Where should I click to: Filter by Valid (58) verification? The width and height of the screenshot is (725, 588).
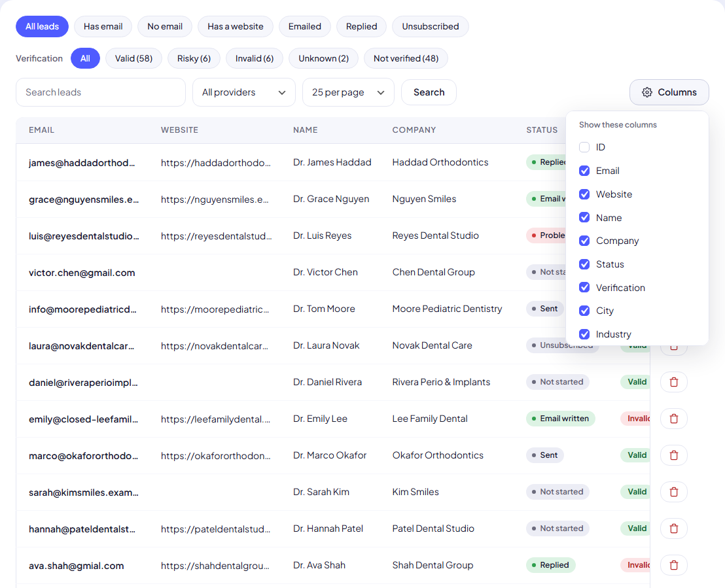point(133,58)
